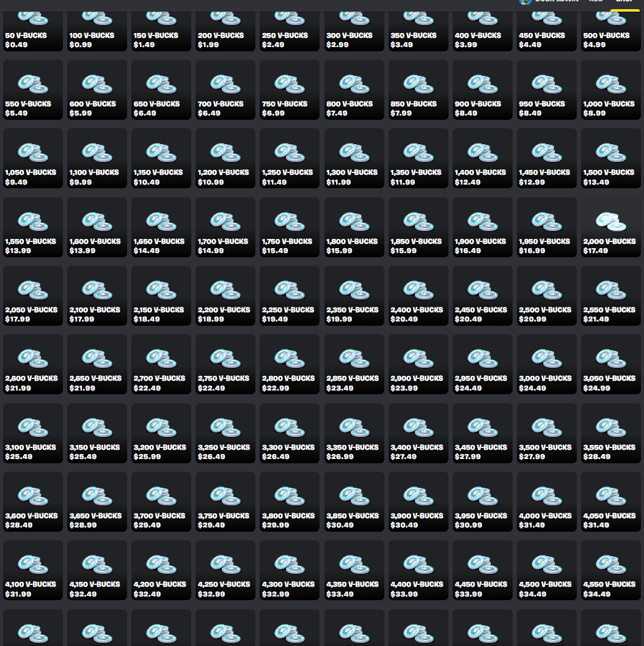This screenshot has height=646, width=644.
Task: Click the $34.49 price under 4,500 V-Bucks
Action: (x=532, y=594)
